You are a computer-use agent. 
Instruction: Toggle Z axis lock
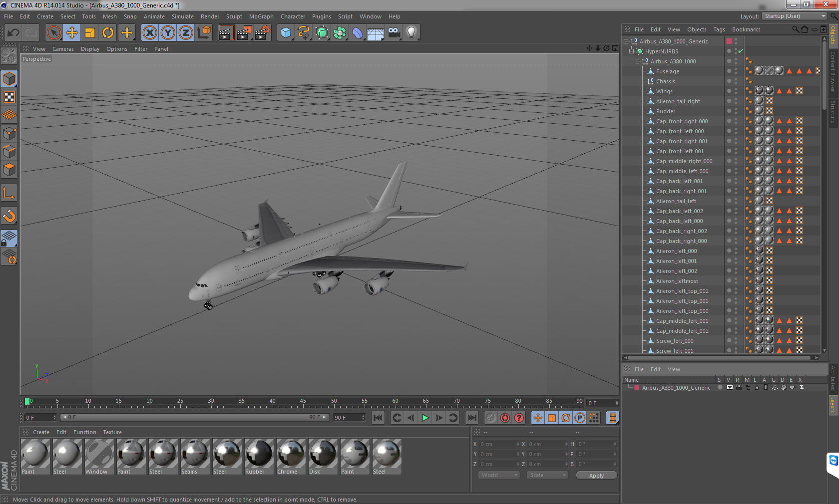(186, 33)
